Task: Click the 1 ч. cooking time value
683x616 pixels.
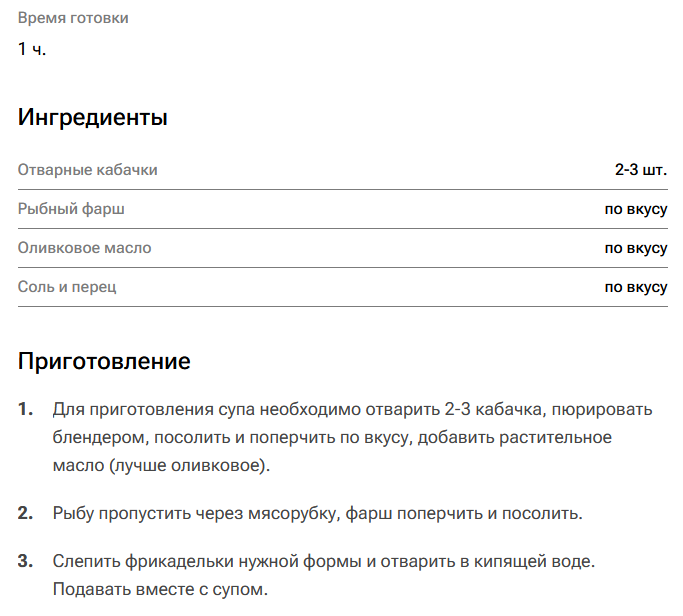Action: (32, 49)
